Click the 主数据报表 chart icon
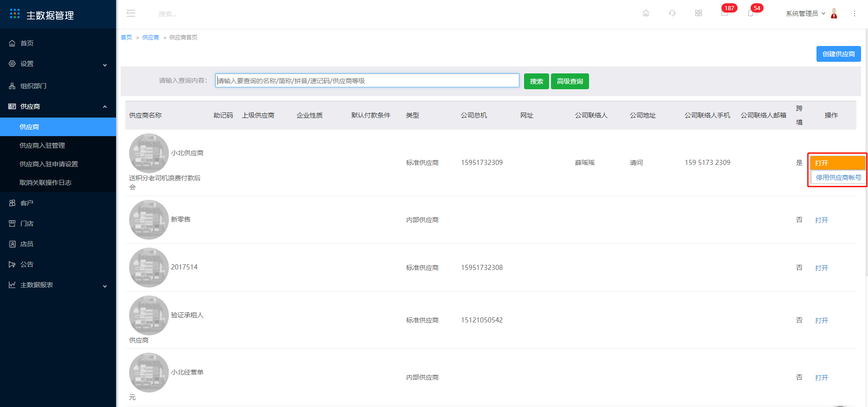 click(x=12, y=285)
